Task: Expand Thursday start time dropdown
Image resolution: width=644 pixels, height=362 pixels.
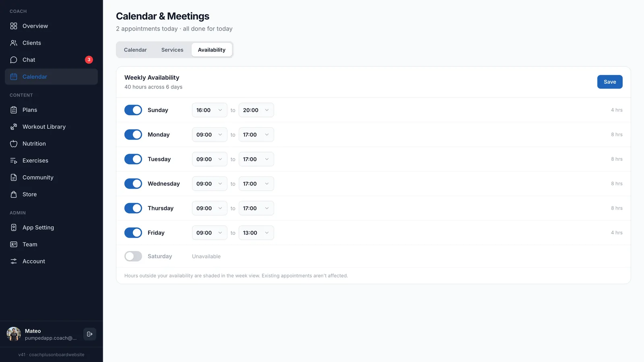Action: point(210,208)
